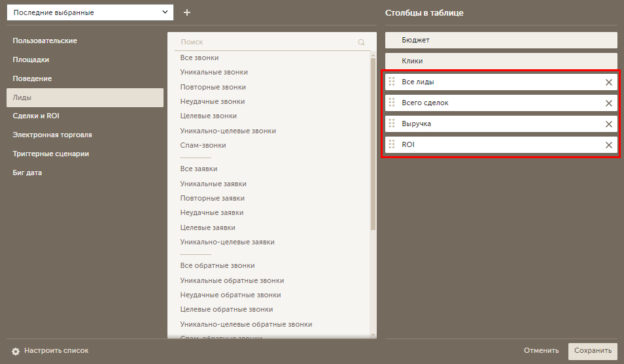Remove the ROI column with X icon
Screen dimensions: 624x364
[x=608, y=145]
